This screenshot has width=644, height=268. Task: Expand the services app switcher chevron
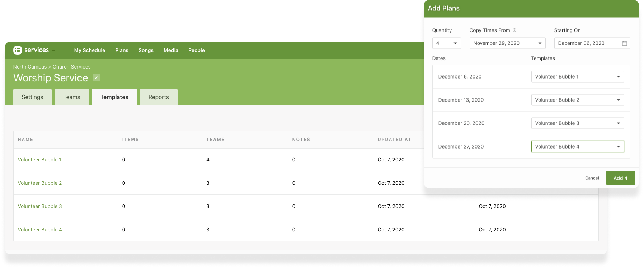[53, 50]
